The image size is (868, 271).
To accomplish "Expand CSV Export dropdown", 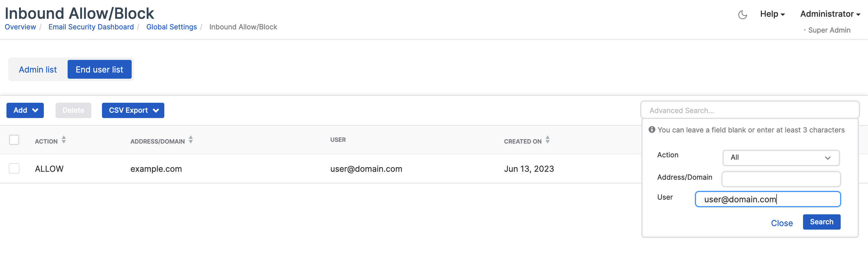I will pos(133,110).
